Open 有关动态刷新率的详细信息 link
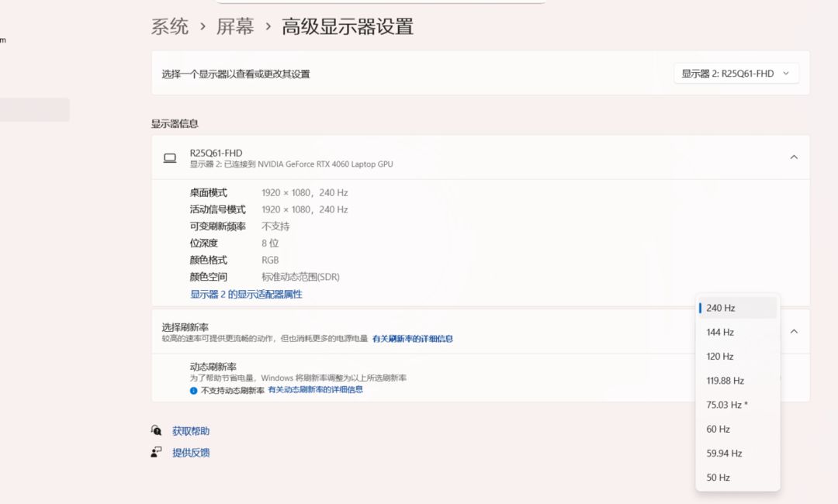This screenshot has width=838, height=504. coord(315,390)
